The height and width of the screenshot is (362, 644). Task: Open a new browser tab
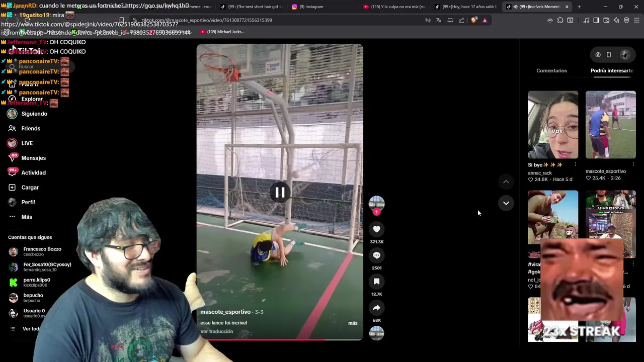(579, 7)
